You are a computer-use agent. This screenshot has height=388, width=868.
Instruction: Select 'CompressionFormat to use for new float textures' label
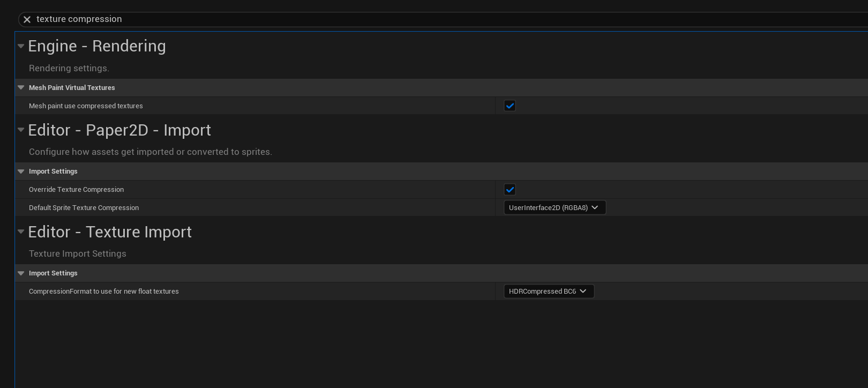tap(104, 292)
